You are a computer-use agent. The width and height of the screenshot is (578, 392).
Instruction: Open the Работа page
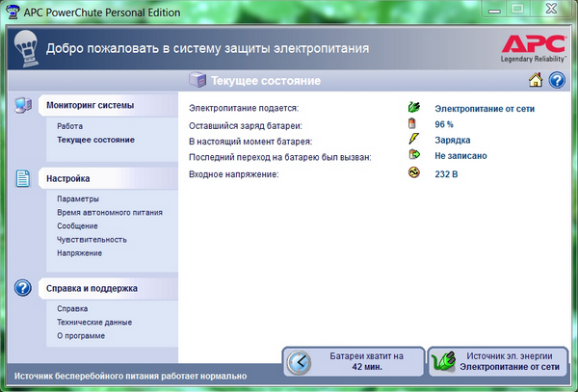click(69, 126)
